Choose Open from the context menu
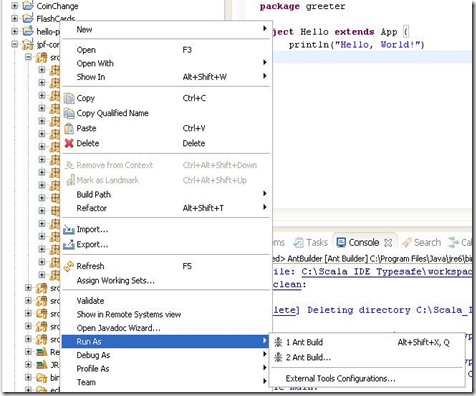The width and height of the screenshot is (476, 396). [166, 50]
